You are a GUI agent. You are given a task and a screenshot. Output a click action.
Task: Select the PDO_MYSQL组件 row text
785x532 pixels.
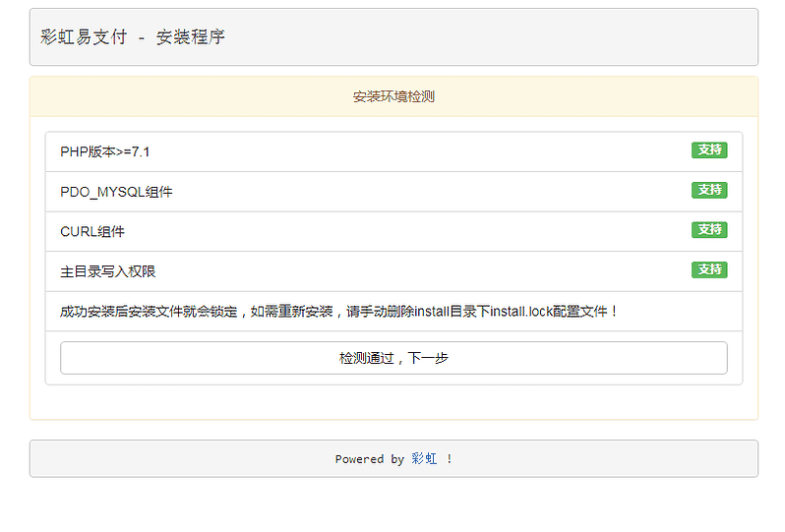(x=116, y=192)
